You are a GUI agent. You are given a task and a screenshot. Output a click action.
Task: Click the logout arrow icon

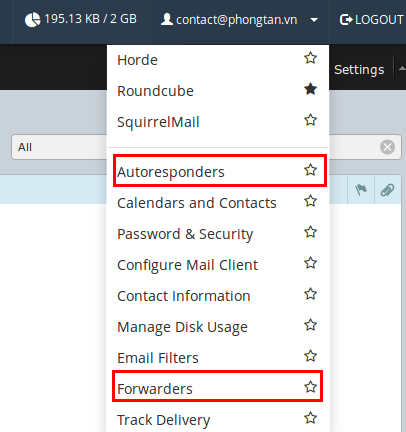click(346, 20)
